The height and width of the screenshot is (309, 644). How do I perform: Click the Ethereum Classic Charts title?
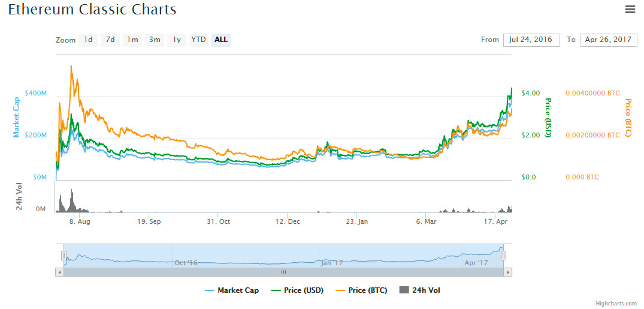click(x=92, y=10)
